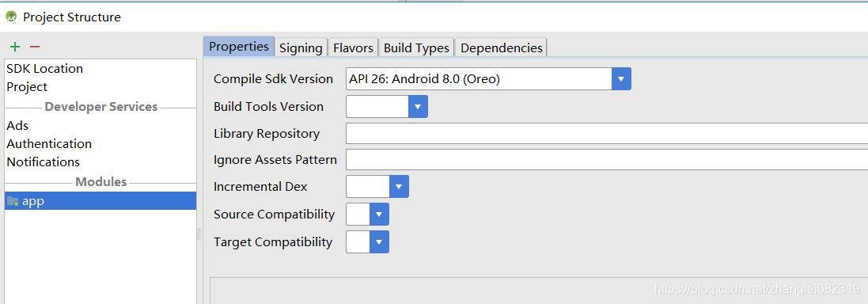Open the Compile Sdk Version dropdown arrow

(621, 79)
